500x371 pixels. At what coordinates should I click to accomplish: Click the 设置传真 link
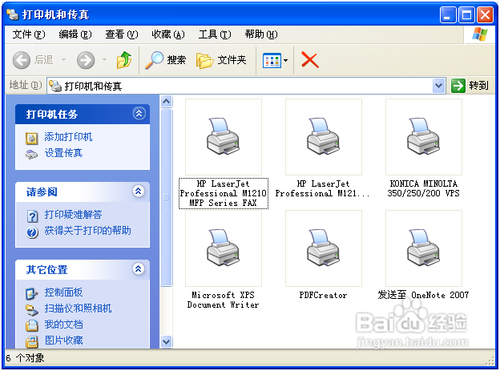coord(64,153)
